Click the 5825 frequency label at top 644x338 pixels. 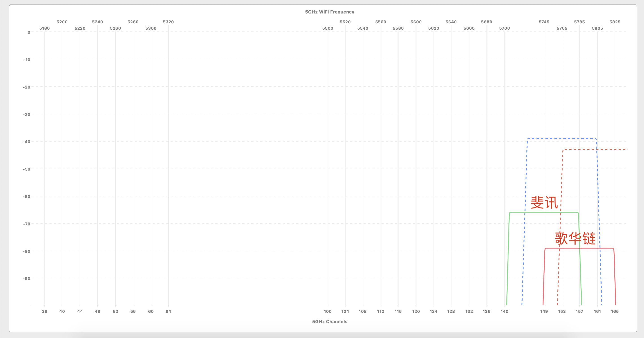click(x=615, y=22)
